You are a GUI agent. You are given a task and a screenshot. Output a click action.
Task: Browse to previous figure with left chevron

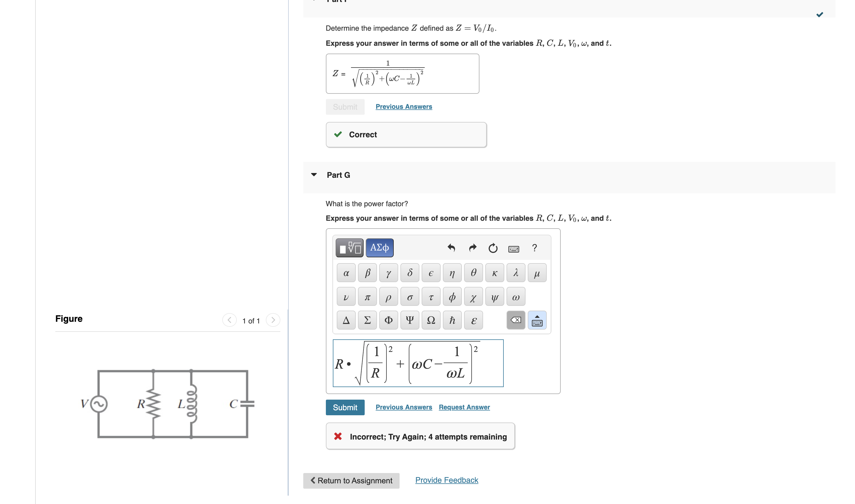click(x=229, y=320)
